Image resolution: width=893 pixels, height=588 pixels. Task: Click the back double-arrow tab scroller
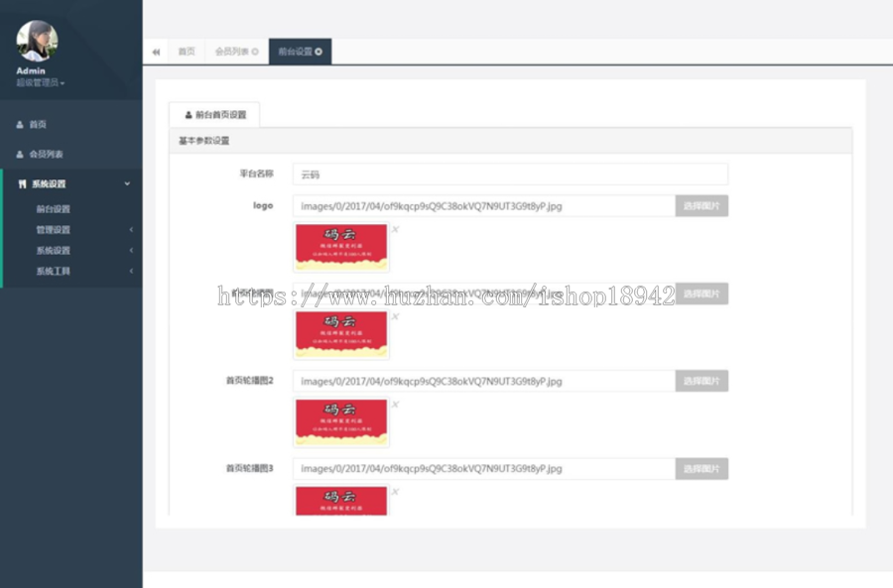(156, 52)
